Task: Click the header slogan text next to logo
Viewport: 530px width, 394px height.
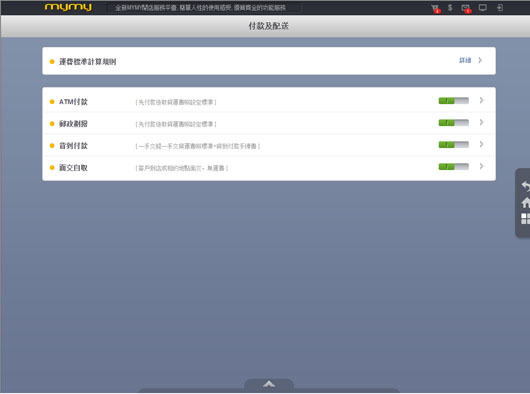Action: coord(200,8)
